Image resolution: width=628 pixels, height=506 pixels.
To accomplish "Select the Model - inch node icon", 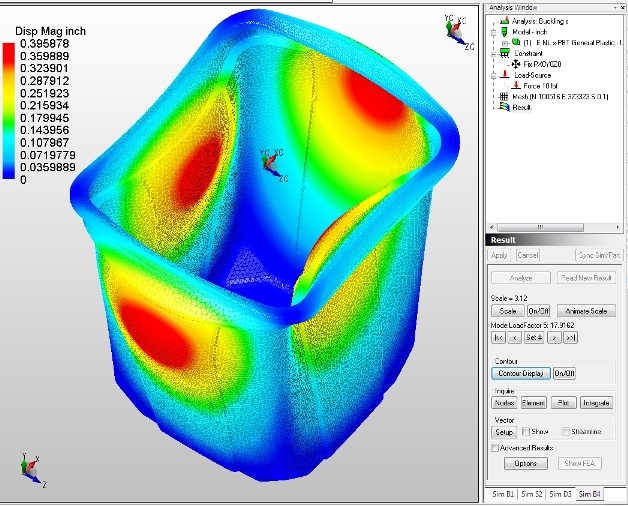I will point(502,31).
